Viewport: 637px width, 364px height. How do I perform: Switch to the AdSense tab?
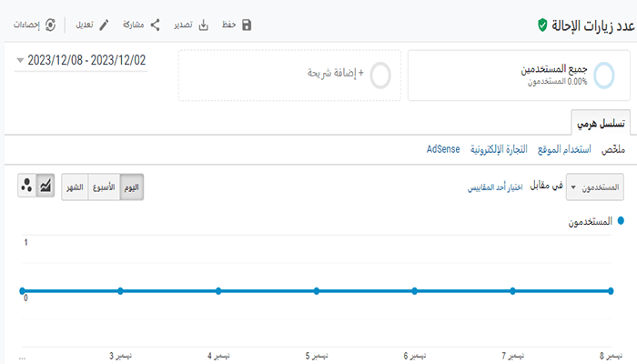(x=443, y=149)
